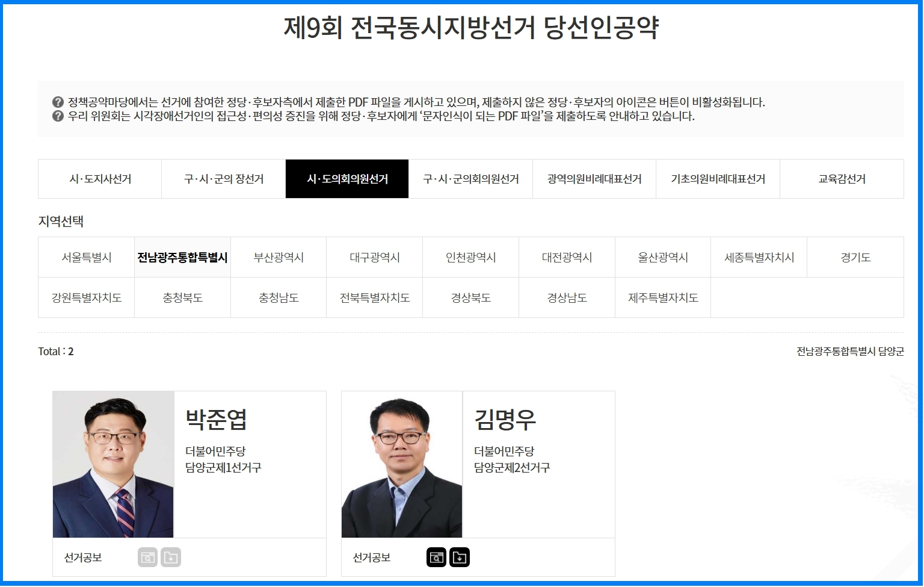
Task: Download 김명우's 선거공보 file
Action: tap(460, 557)
